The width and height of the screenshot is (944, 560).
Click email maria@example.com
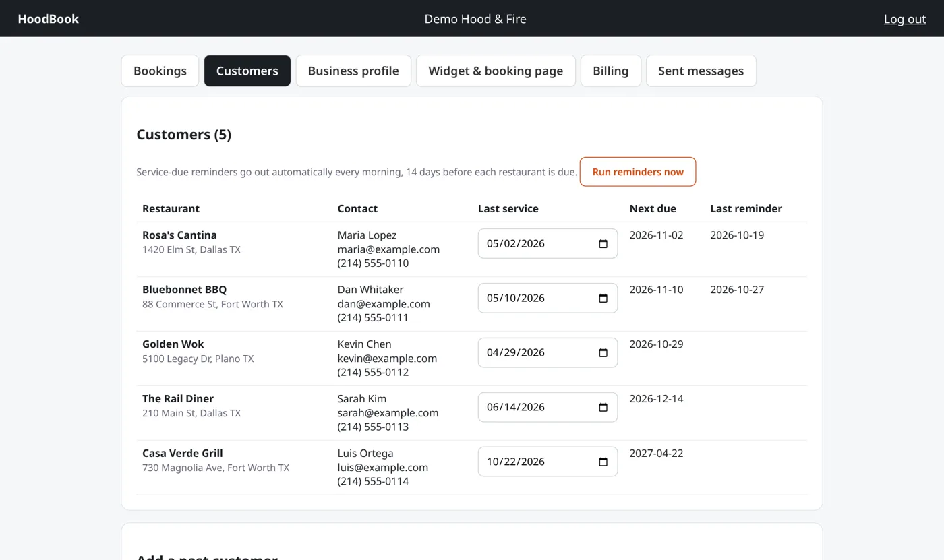pyautogui.click(x=388, y=249)
